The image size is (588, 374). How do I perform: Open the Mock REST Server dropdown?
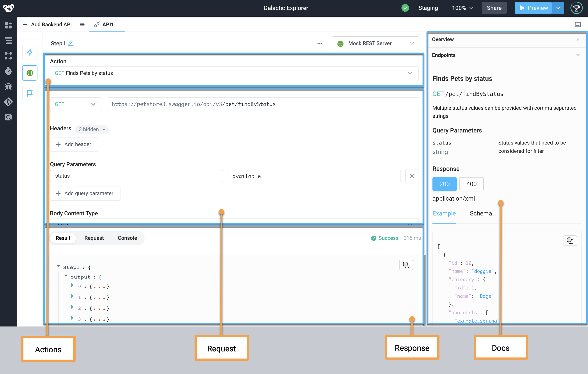pyautogui.click(x=375, y=43)
